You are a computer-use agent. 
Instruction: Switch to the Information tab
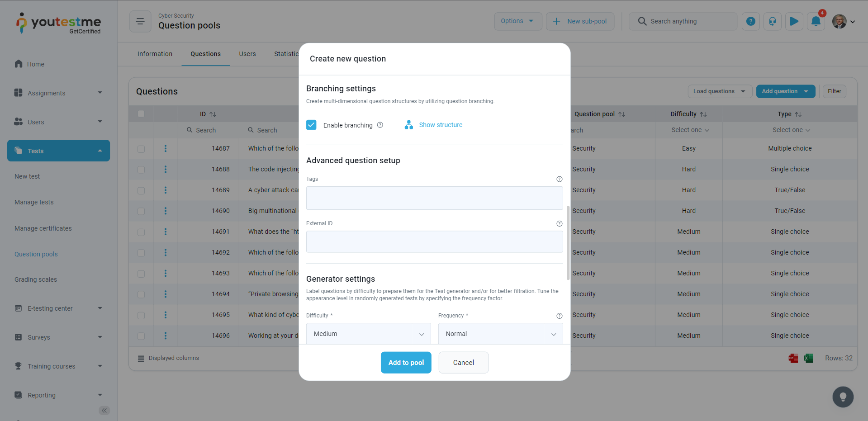click(x=155, y=54)
